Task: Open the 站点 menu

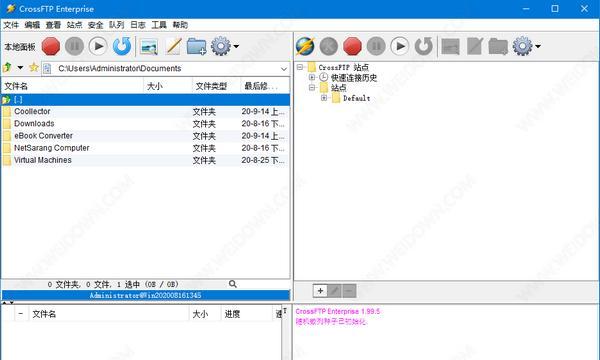Action: point(74,25)
